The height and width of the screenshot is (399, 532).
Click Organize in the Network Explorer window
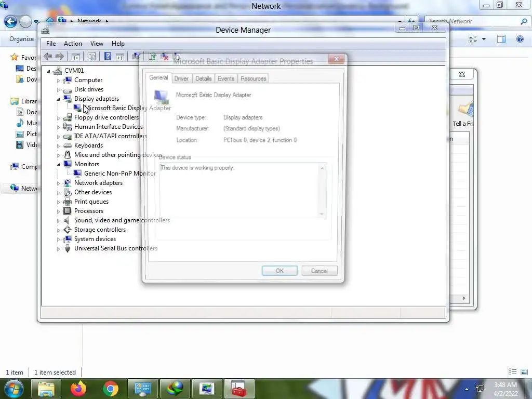click(22, 38)
